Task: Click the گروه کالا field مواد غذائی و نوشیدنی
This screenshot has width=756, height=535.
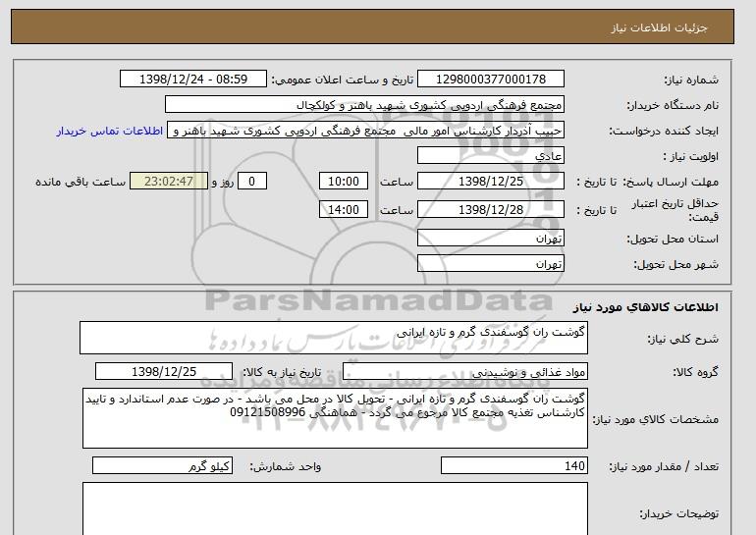Action: 465,372
